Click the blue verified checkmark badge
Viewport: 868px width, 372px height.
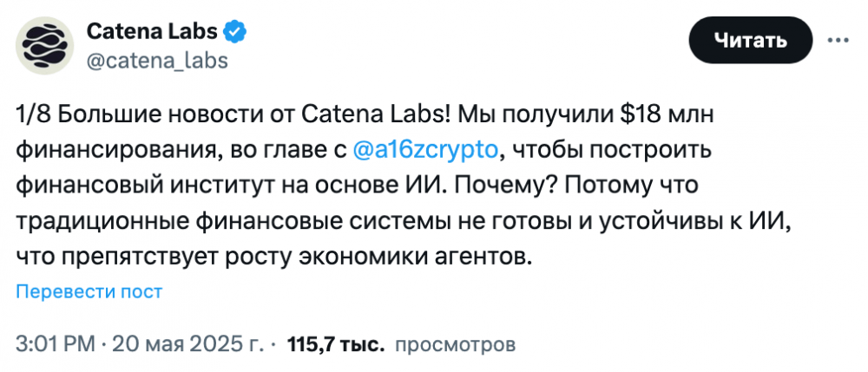point(235,32)
